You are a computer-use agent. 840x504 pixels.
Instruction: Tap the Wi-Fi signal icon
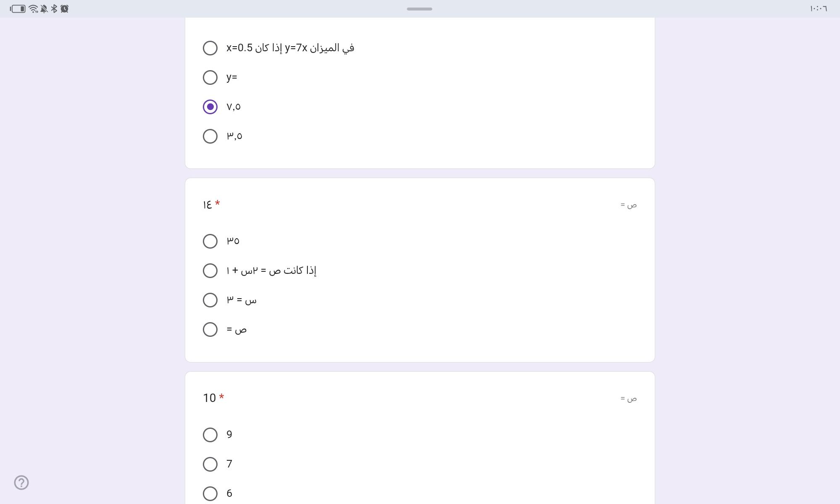click(33, 9)
